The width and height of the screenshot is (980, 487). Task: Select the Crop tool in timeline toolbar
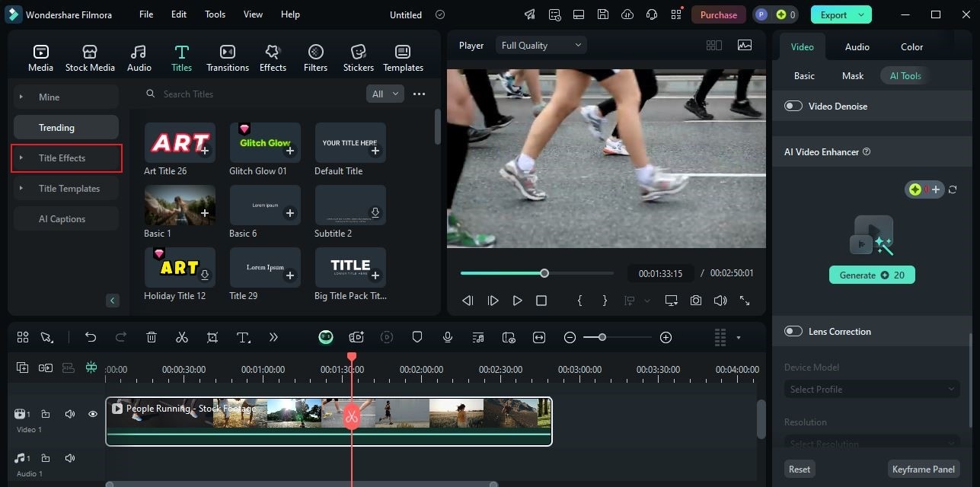(x=212, y=337)
